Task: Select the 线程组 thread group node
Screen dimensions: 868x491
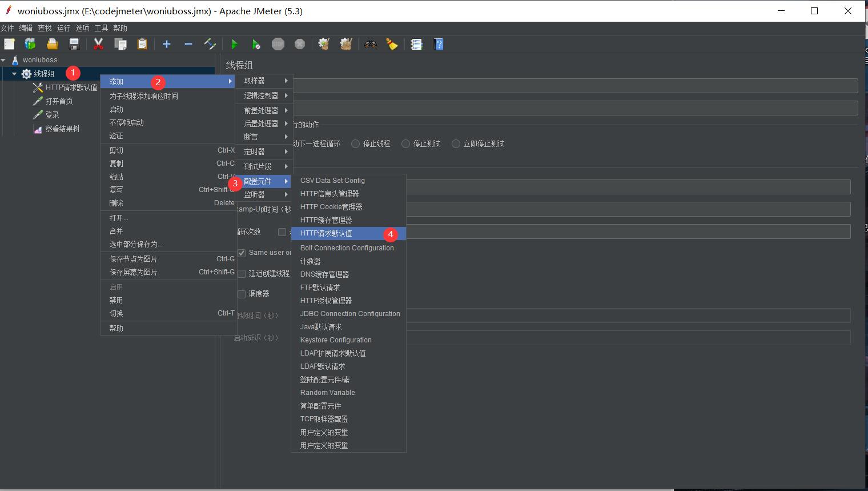Action: click(x=44, y=74)
